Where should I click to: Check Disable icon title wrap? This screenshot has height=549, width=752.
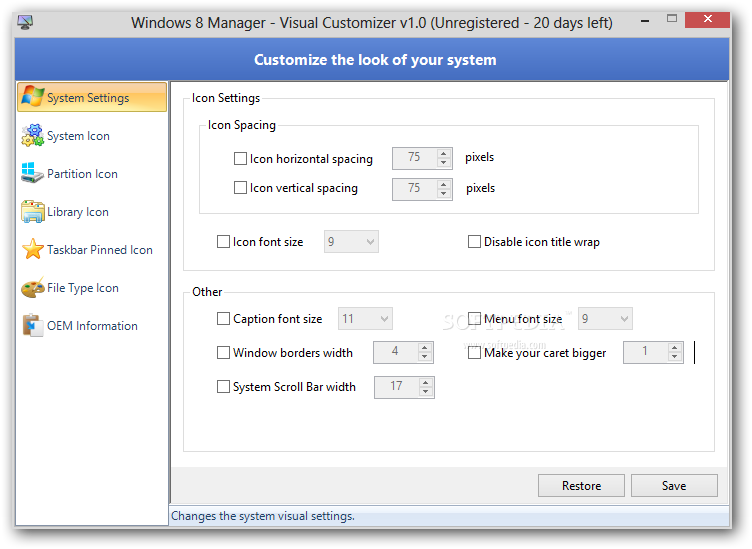(474, 241)
